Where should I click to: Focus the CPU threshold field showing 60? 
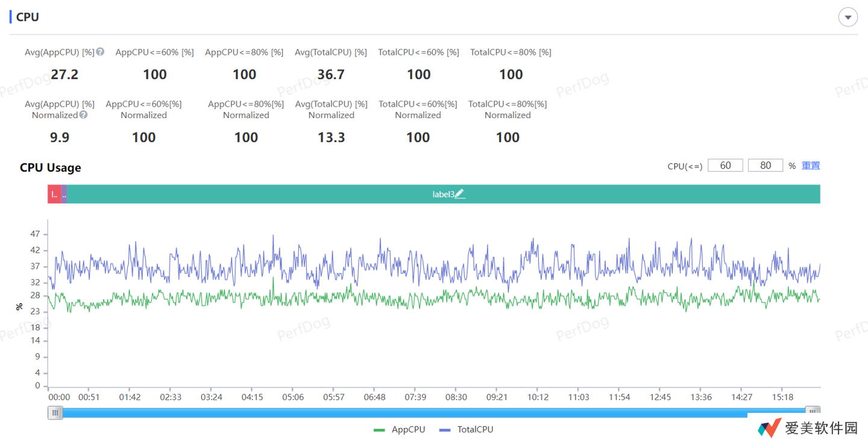coord(725,165)
